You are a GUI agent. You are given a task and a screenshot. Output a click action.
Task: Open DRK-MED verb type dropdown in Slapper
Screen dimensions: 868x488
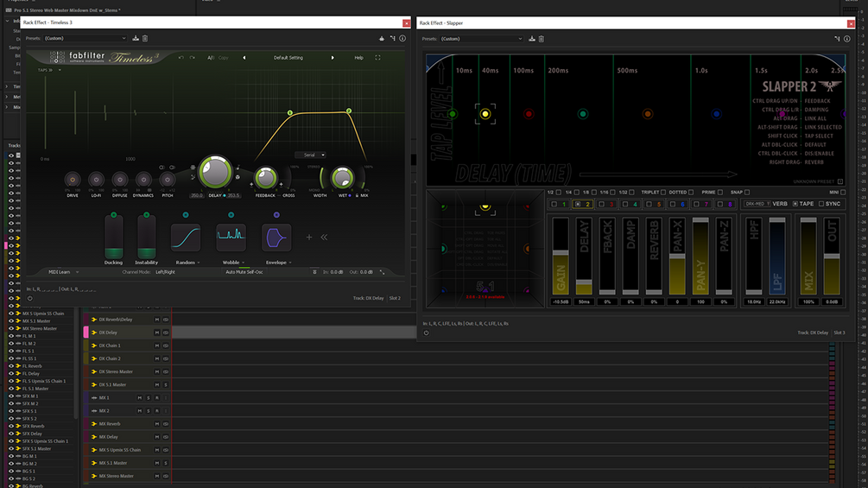click(x=757, y=204)
